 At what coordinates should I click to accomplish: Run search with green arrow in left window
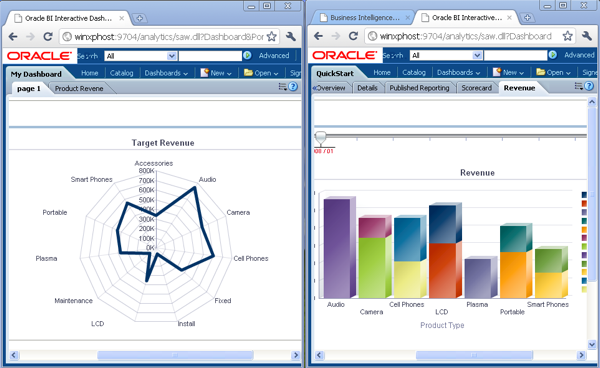point(248,55)
